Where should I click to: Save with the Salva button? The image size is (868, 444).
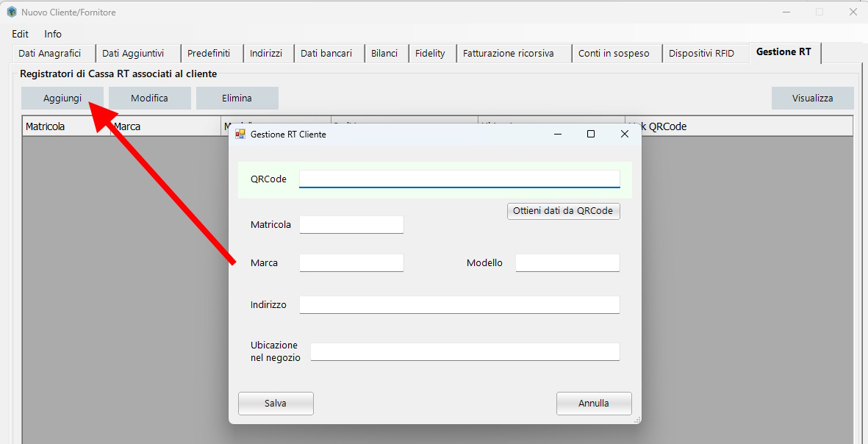(276, 404)
